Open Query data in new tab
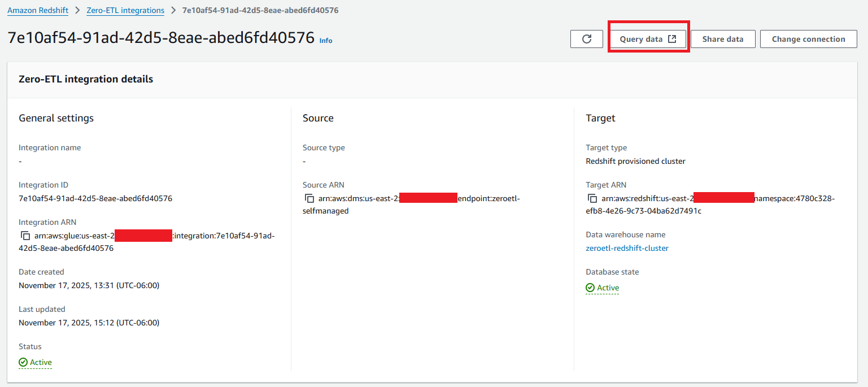Image resolution: width=868 pixels, height=387 pixels. point(648,39)
